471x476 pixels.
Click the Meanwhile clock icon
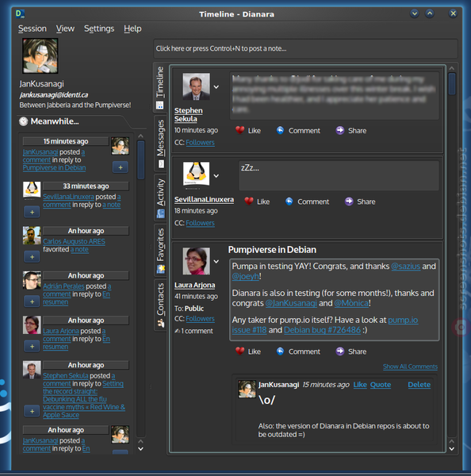tap(23, 121)
